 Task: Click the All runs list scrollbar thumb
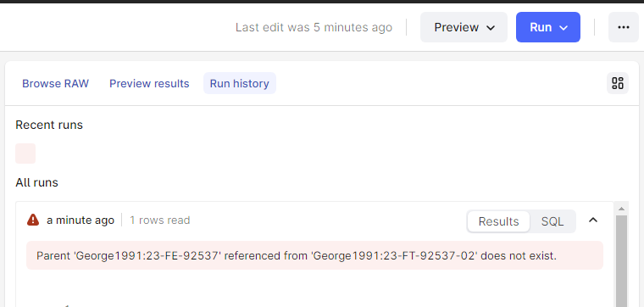tap(621, 260)
